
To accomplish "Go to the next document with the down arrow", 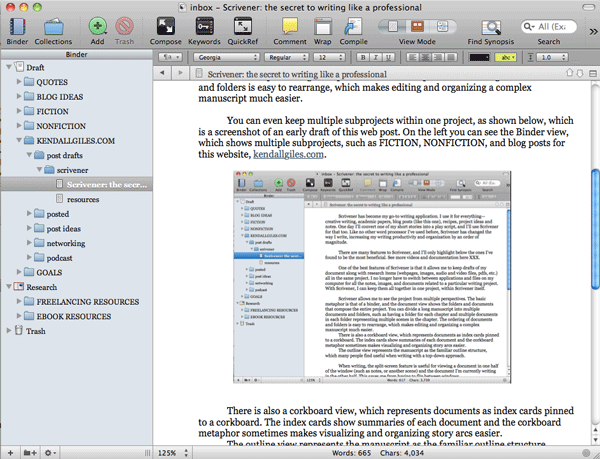I will click(580, 73).
